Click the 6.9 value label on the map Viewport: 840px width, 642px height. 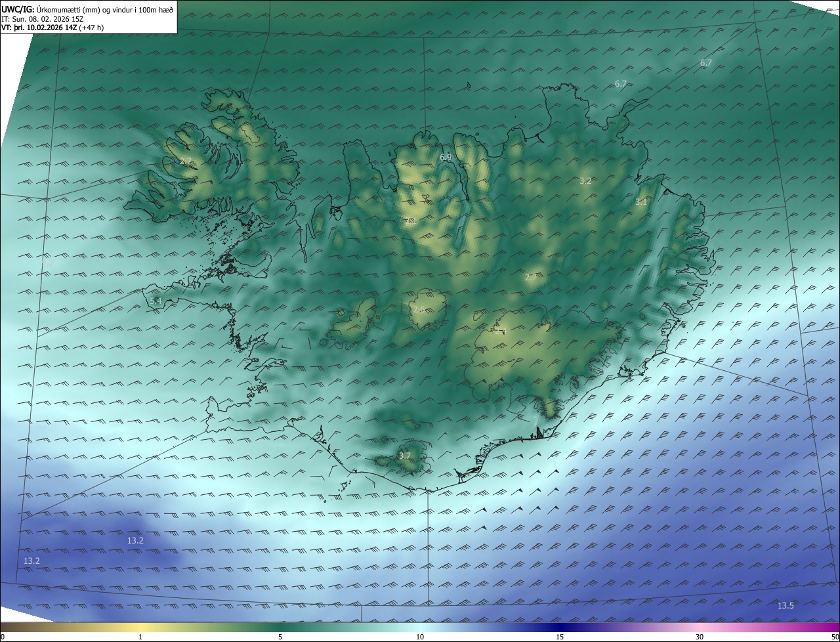coord(446,158)
